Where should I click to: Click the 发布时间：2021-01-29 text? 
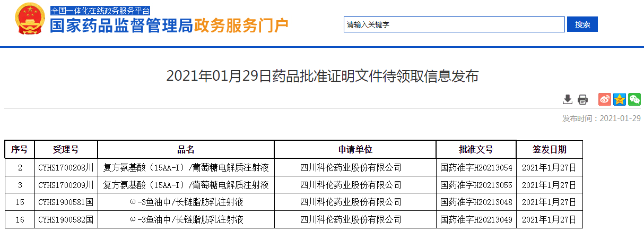[602, 118]
